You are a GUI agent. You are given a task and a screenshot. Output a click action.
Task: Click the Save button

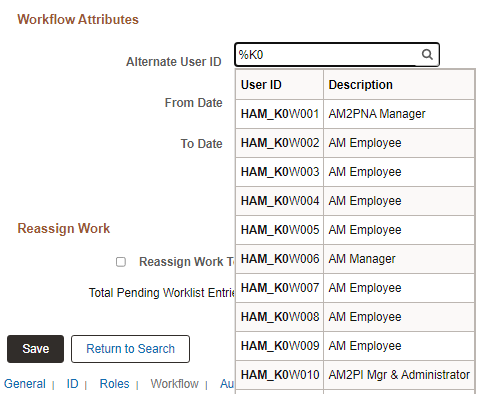coord(35,349)
